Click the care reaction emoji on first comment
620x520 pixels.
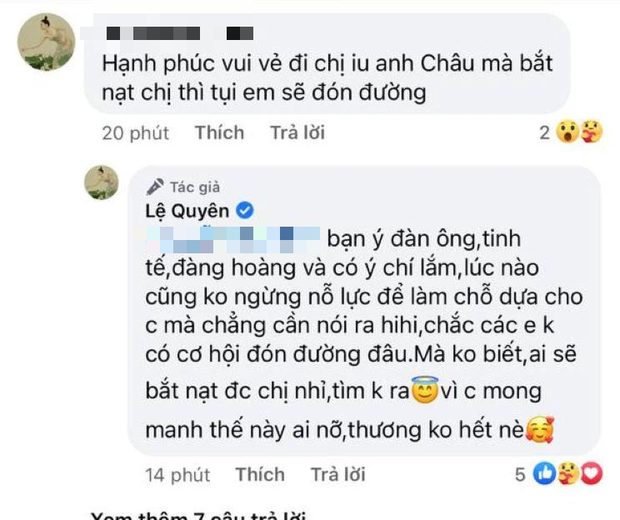[x=592, y=132]
